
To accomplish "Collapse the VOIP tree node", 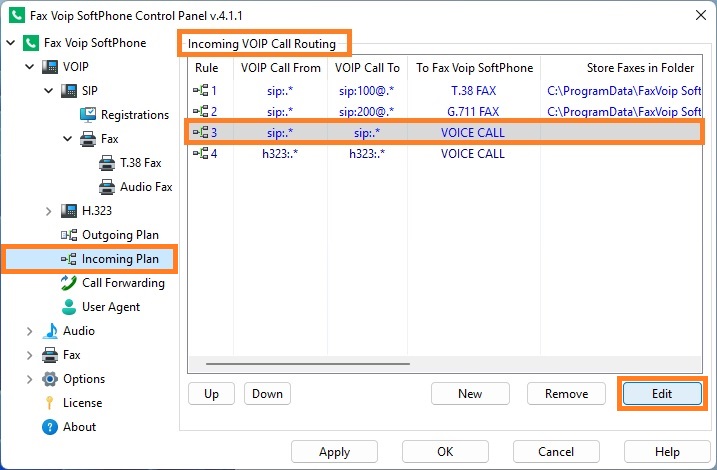I will 30,67.
